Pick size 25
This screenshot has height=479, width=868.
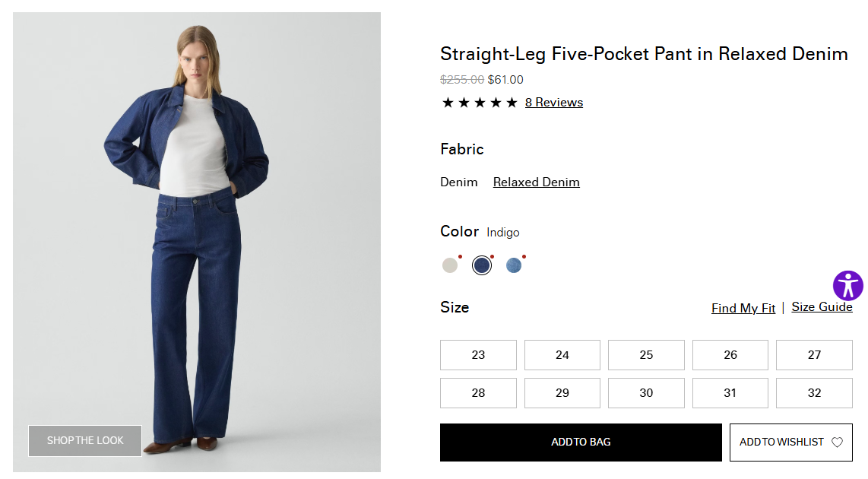[x=646, y=355]
